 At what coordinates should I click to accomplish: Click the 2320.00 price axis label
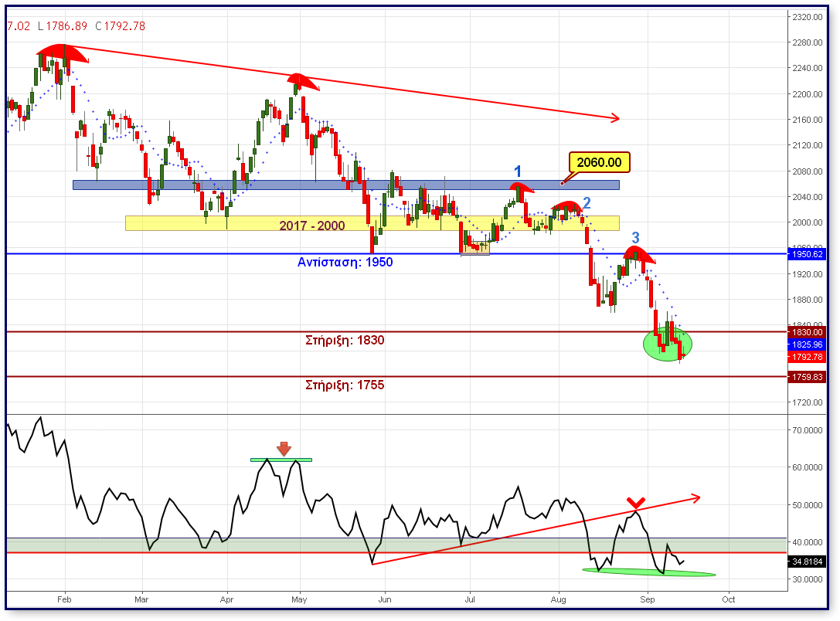click(x=808, y=17)
